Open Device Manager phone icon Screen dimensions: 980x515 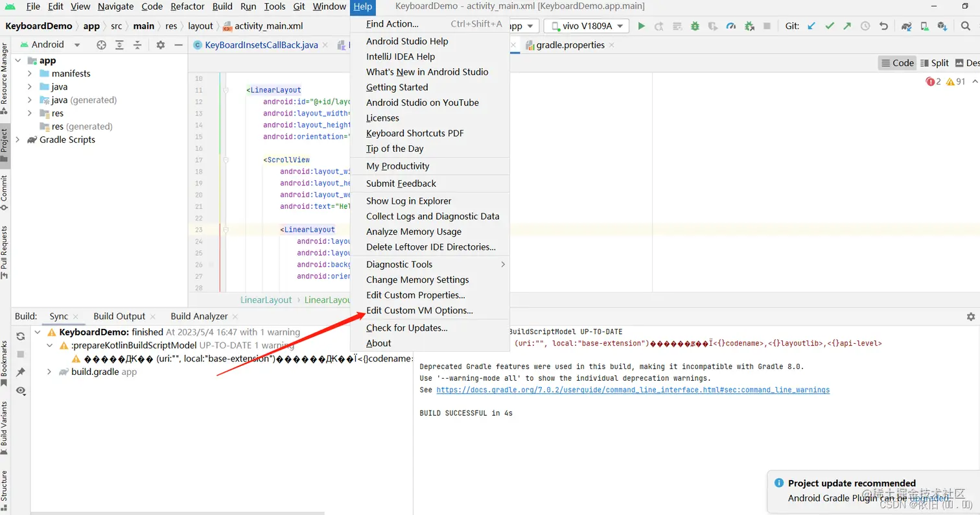pyautogui.click(x=924, y=26)
